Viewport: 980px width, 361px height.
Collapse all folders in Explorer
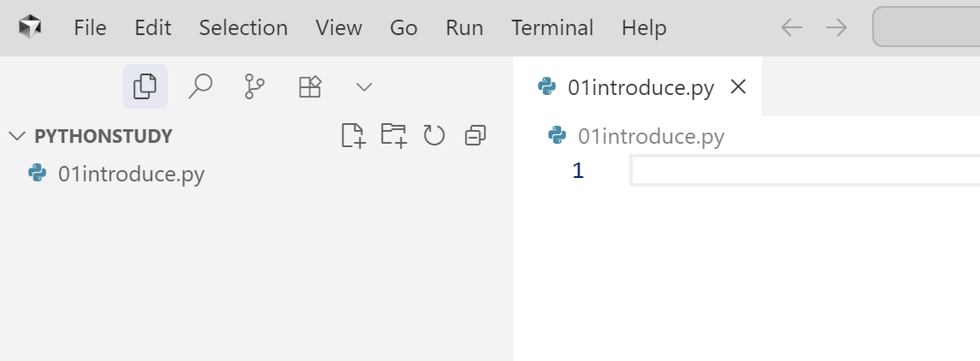(x=475, y=135)
